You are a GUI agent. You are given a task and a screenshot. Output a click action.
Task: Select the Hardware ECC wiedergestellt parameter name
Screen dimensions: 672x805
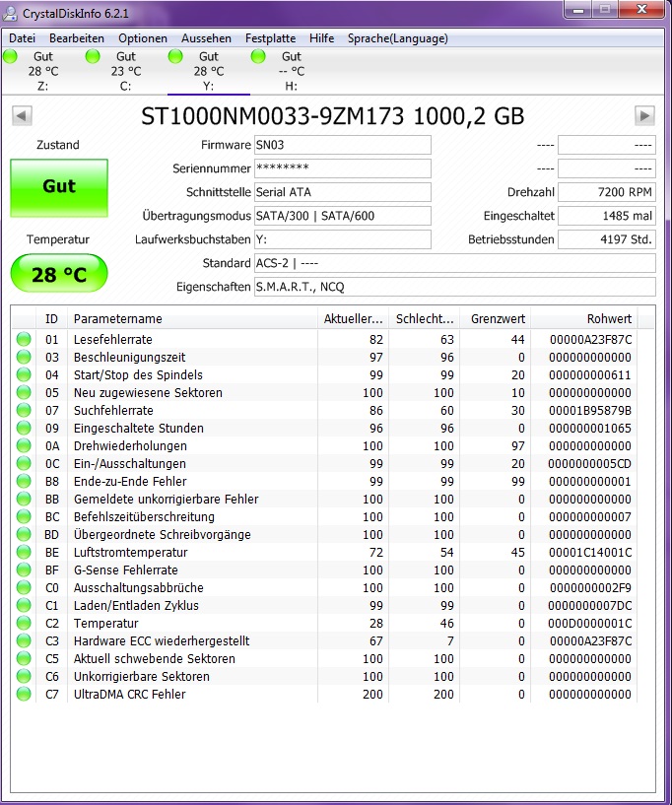(162, 640)
